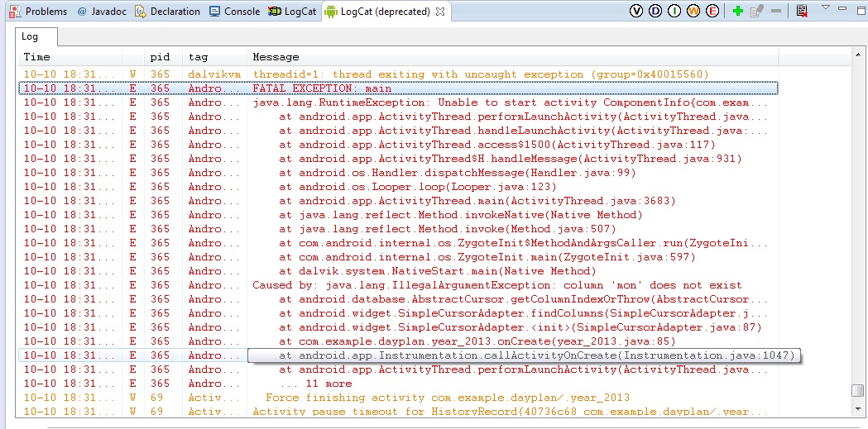Click the scrollbar up arrow
This screenshot has height=429, width=868.
(857, 55)
